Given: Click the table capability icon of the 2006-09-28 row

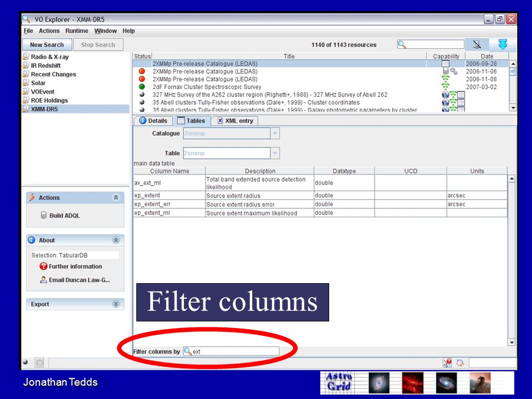Looking at the screenshot, I should tap(446, 64).
